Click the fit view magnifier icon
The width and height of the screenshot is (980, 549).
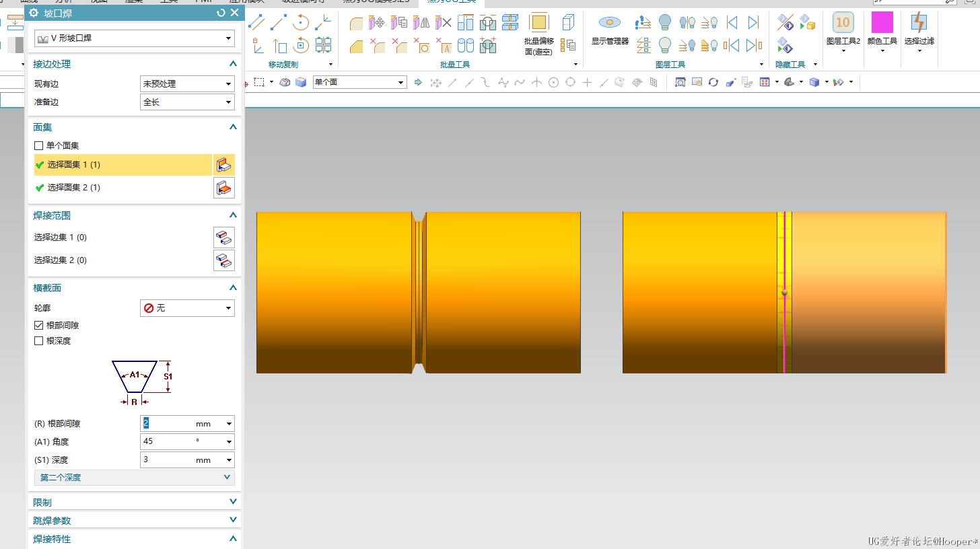click(680, 82)
